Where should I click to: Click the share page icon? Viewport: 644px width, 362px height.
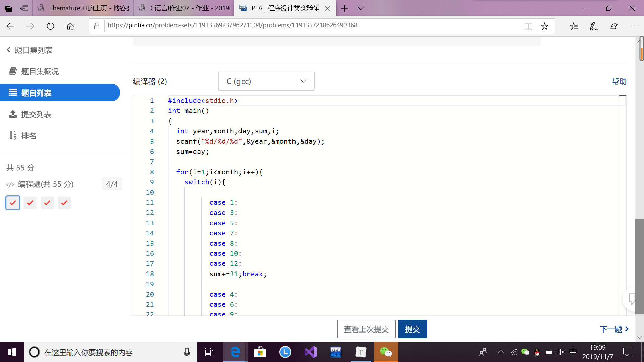click(x=613, y=26)
